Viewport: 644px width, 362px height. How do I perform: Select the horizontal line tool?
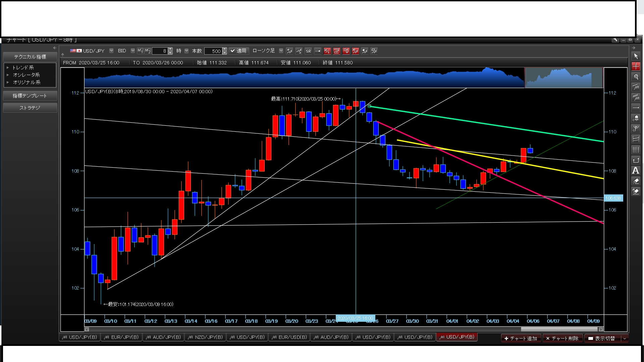(636, 108)
